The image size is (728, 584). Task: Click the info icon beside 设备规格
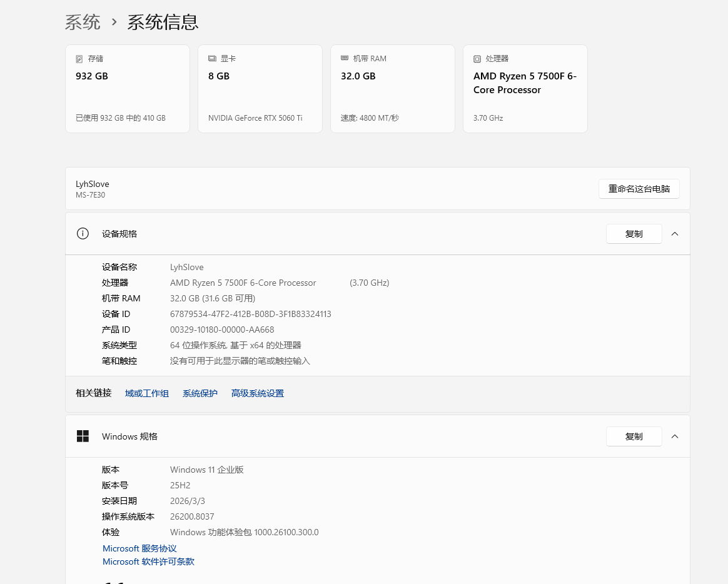click(83, 234)
